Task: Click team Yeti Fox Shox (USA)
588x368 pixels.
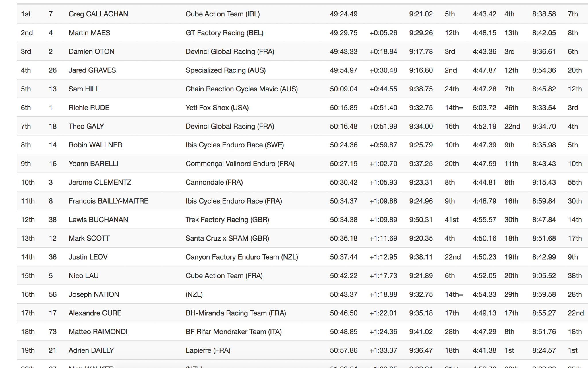Action: (217, 108)
